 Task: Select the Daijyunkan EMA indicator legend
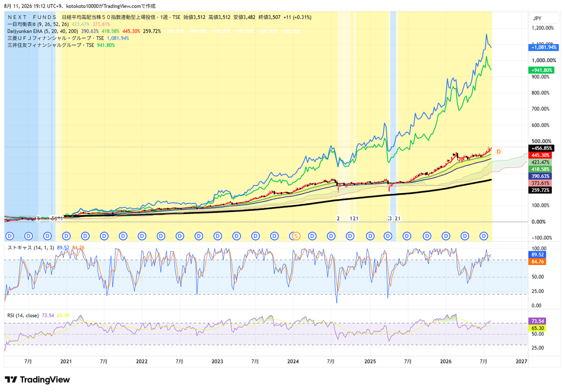pyautogui.click(x=42, y=31)
